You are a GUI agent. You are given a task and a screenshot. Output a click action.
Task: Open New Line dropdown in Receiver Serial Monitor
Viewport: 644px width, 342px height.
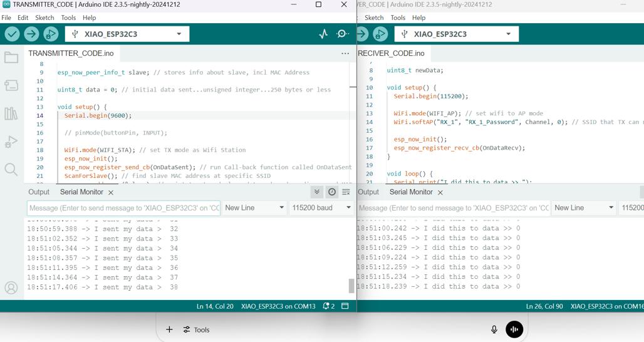point(584,208)
